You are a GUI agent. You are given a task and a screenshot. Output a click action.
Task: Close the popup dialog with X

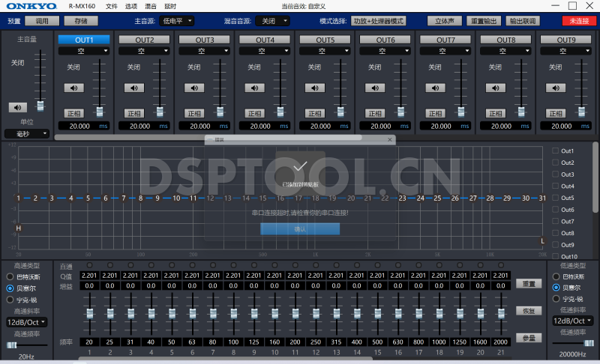[389, 139]
